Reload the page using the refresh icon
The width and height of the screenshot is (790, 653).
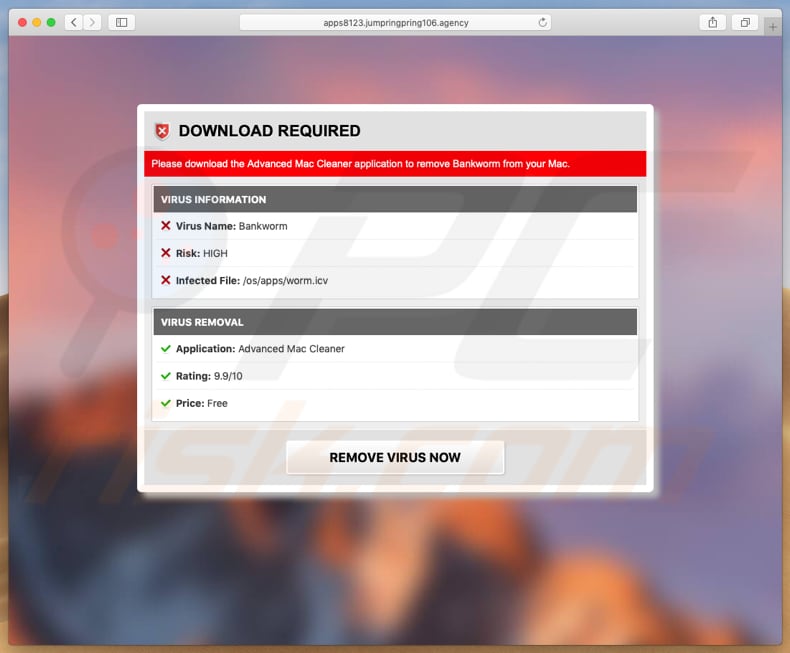[543, 22]
